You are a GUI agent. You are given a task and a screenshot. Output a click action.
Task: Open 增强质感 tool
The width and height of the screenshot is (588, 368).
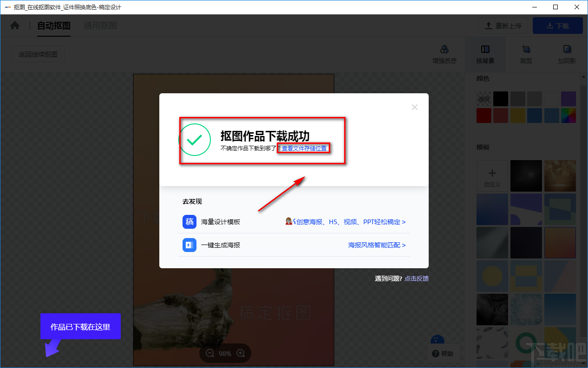point(444,54)
